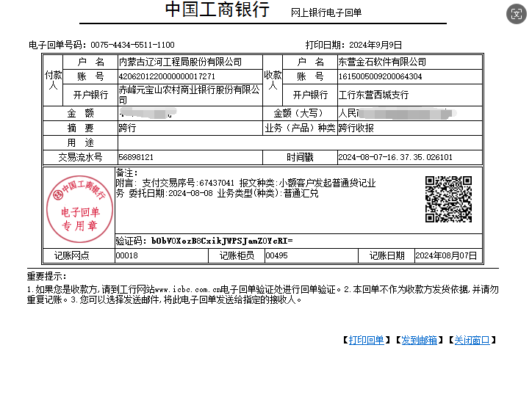532x400 pixels.
Task: Click the 交易流水号 label cell
Action: [80, 157]
